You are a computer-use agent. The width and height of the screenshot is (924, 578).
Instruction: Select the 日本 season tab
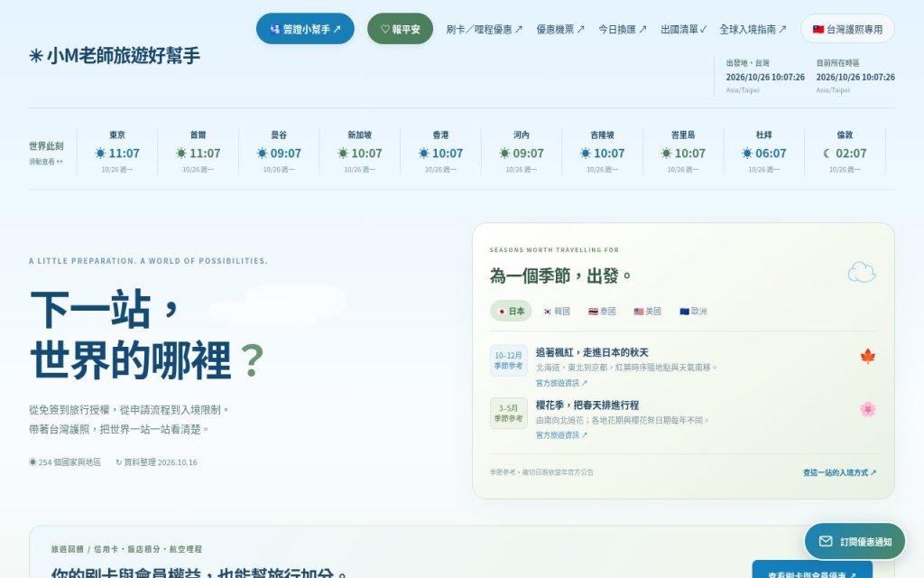(x=511, y=311)
